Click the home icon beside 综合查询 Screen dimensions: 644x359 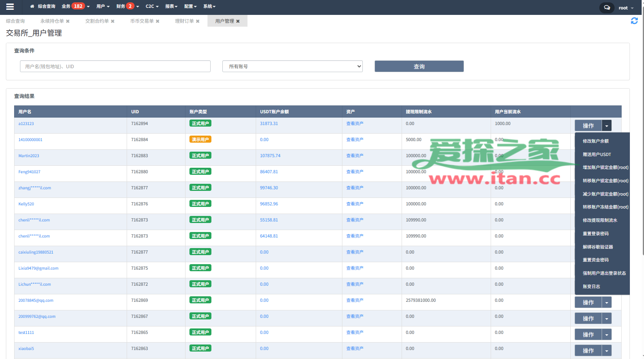32,7
